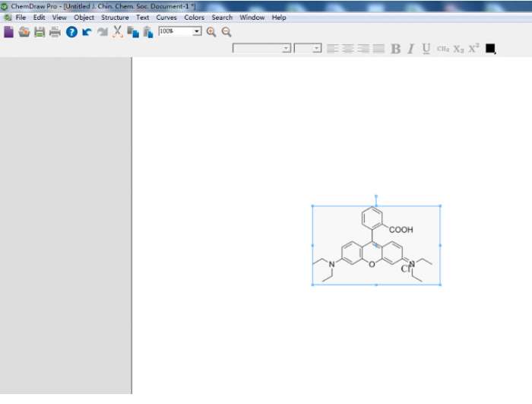
Task: Open the Colors menu
Action: tap(194, 17)
